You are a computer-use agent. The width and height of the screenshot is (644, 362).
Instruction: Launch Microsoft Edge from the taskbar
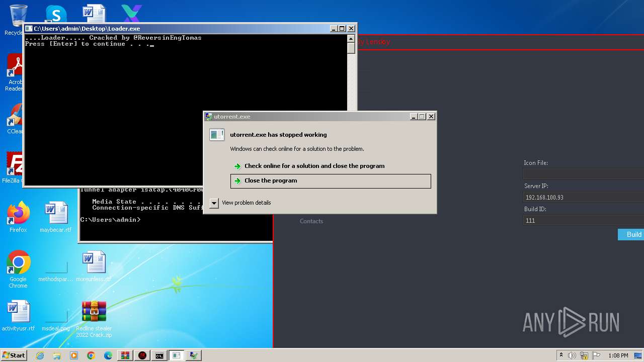click(x=108, y=355)
